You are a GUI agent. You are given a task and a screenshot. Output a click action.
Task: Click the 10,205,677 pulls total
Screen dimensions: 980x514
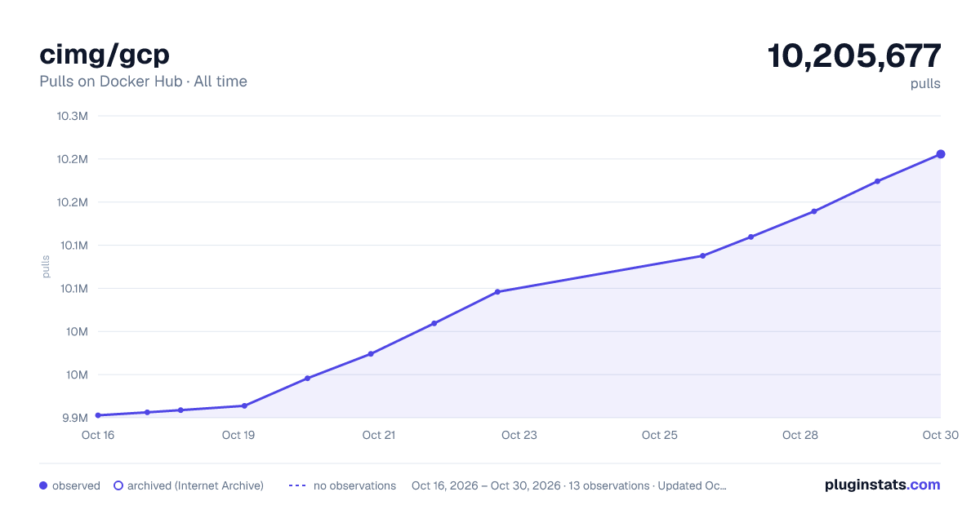tap(854, 55)
